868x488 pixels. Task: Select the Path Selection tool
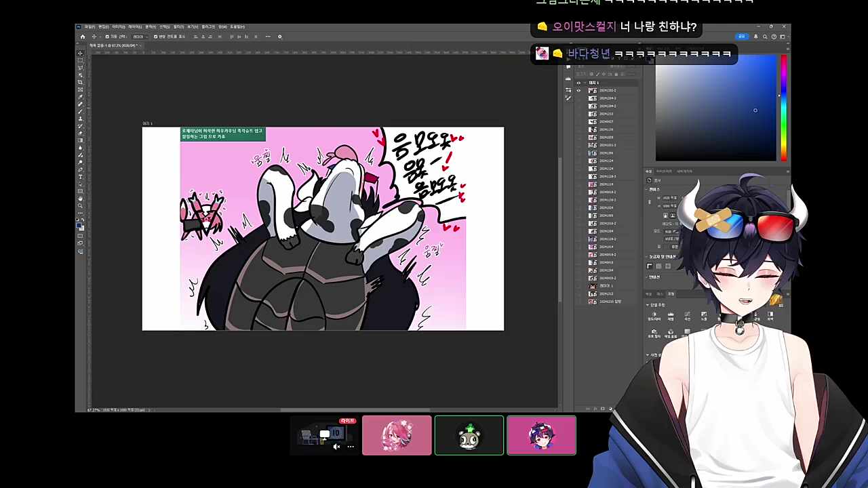tap(80, 184)
